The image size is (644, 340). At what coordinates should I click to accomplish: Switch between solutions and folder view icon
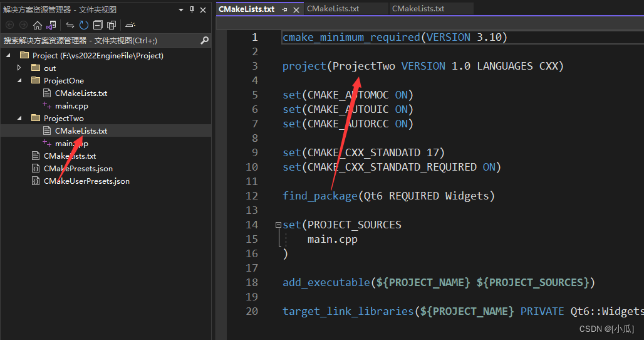pos(51,25)
